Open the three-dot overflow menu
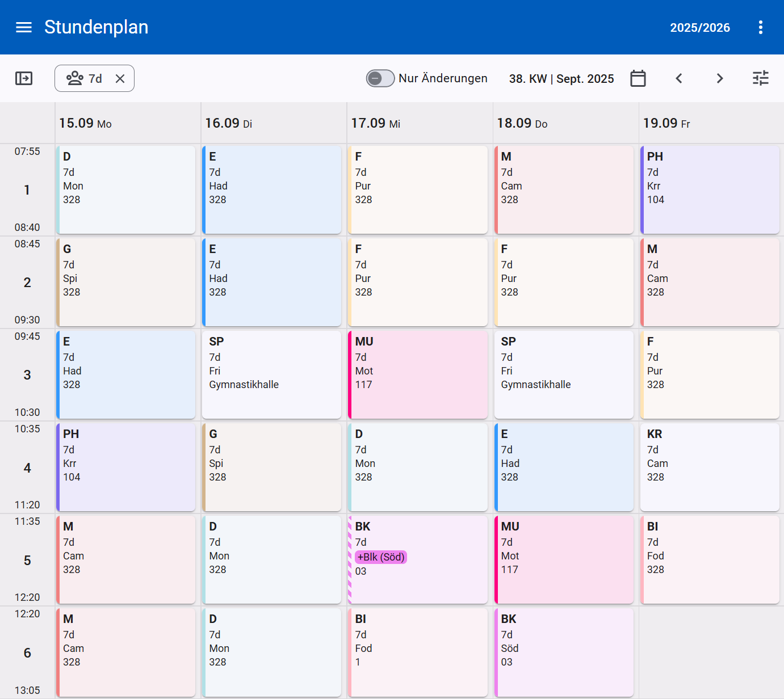 tap(760, 27)
